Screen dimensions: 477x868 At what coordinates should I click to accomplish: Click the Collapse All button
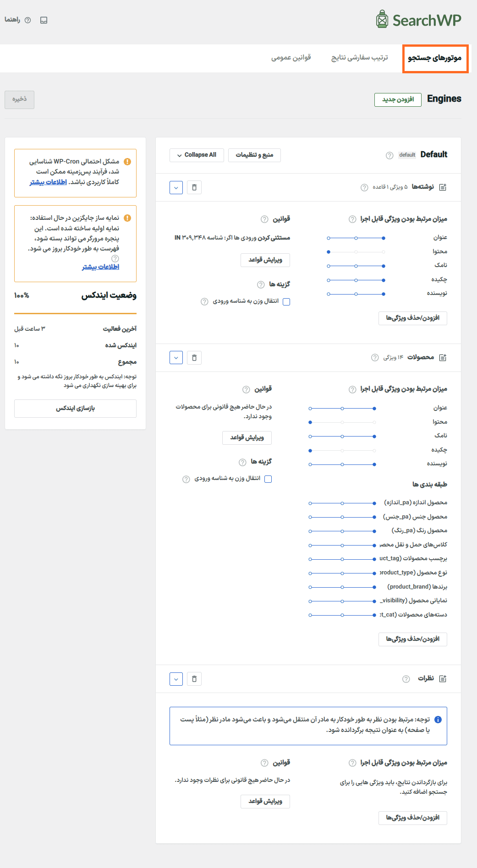197,155
